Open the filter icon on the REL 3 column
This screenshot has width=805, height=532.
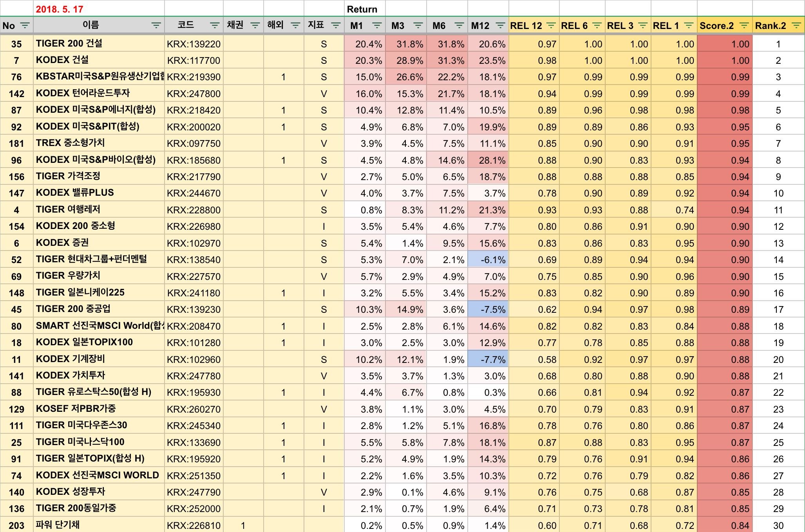pos(643,26)
